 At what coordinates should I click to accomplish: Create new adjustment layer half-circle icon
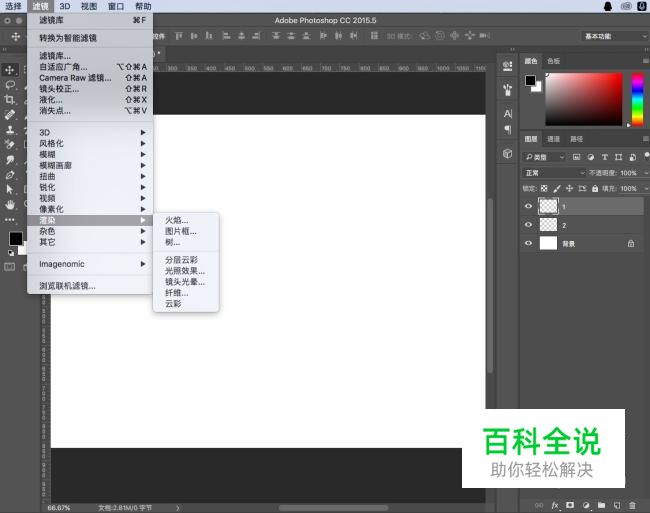coord(586,505)
